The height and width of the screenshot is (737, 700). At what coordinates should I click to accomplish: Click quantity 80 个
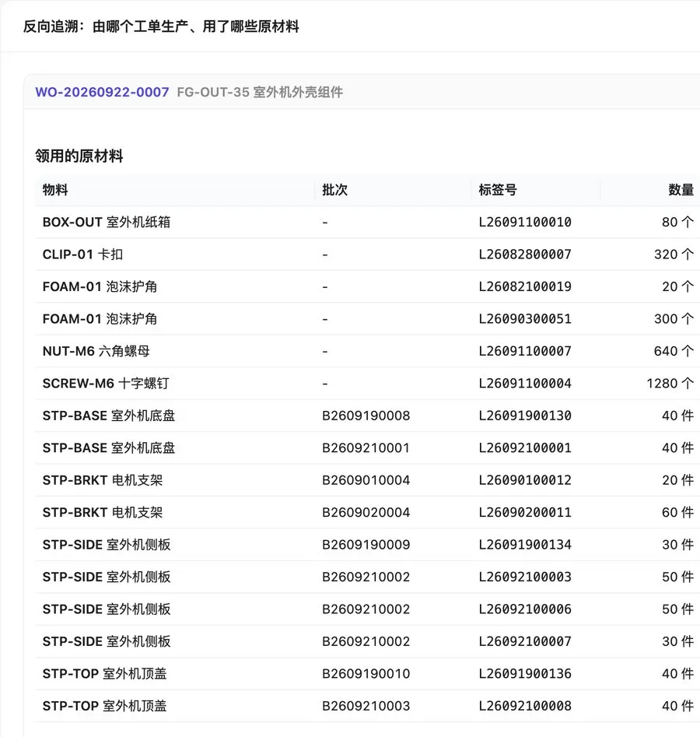678,222
